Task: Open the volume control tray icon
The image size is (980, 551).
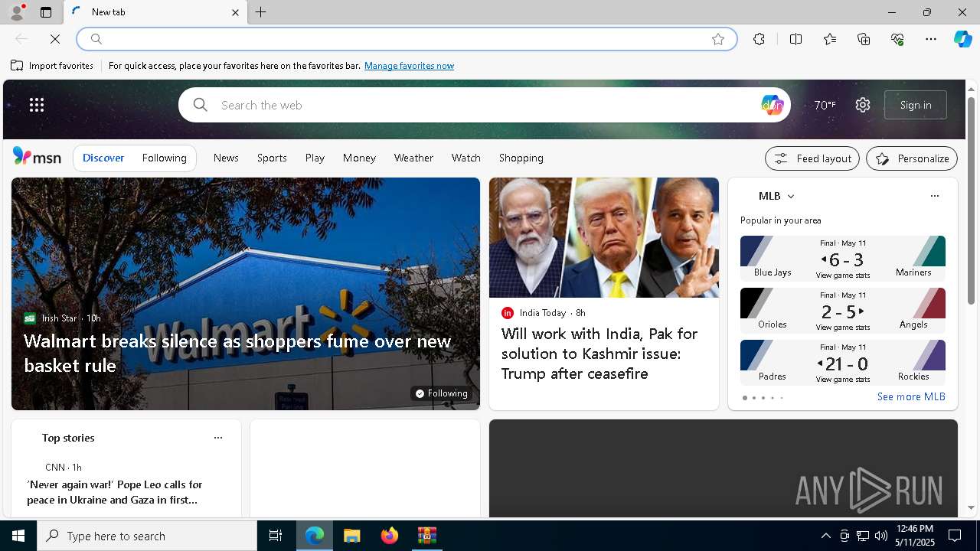Action: coord(881,536)
